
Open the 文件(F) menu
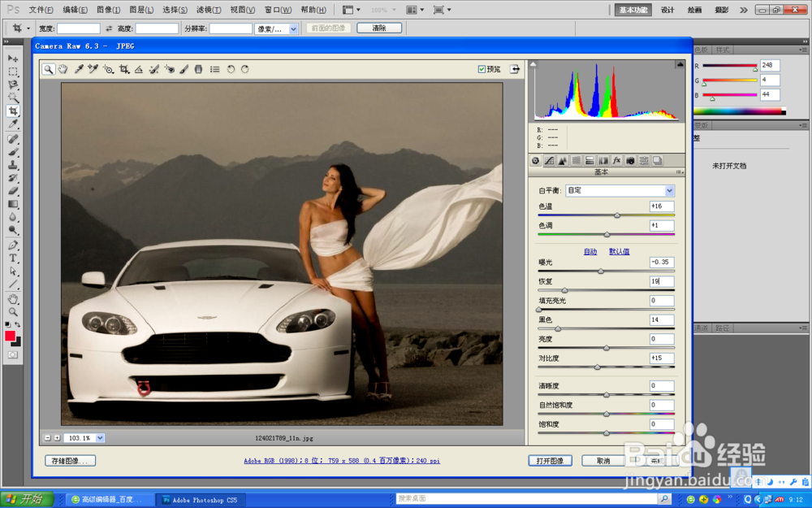pyautogui.click(x=41, y=10)
